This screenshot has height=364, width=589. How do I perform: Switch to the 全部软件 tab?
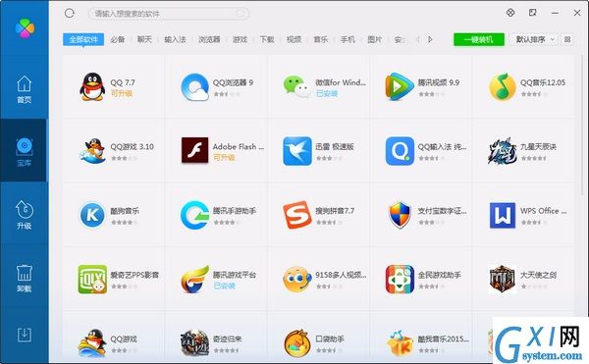tap(83, 39)
